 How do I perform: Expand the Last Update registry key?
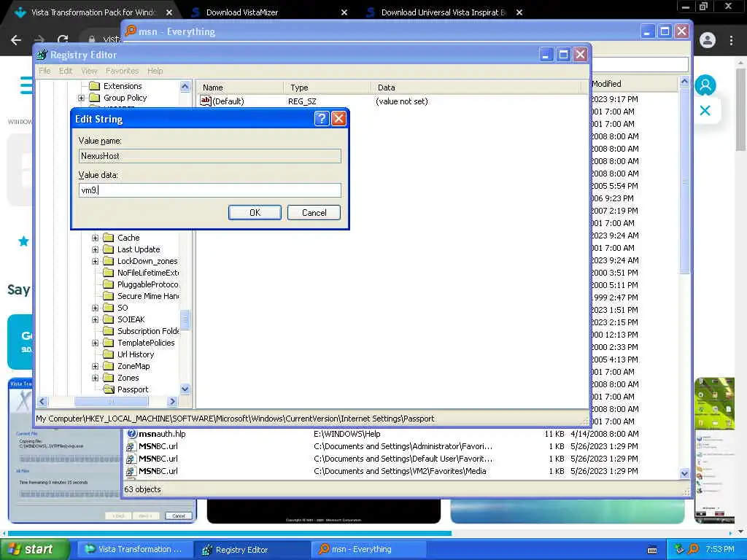(96, 249)
